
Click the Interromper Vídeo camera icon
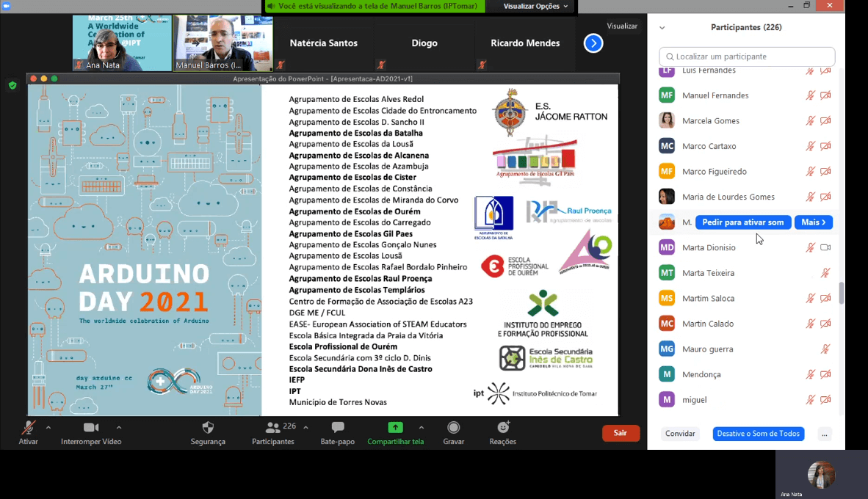tap(91, 428)
